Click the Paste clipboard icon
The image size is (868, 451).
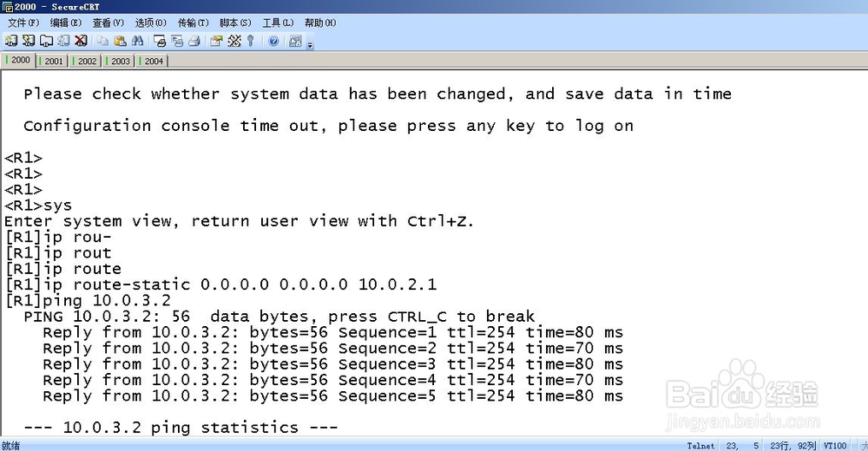coord(120,41)
